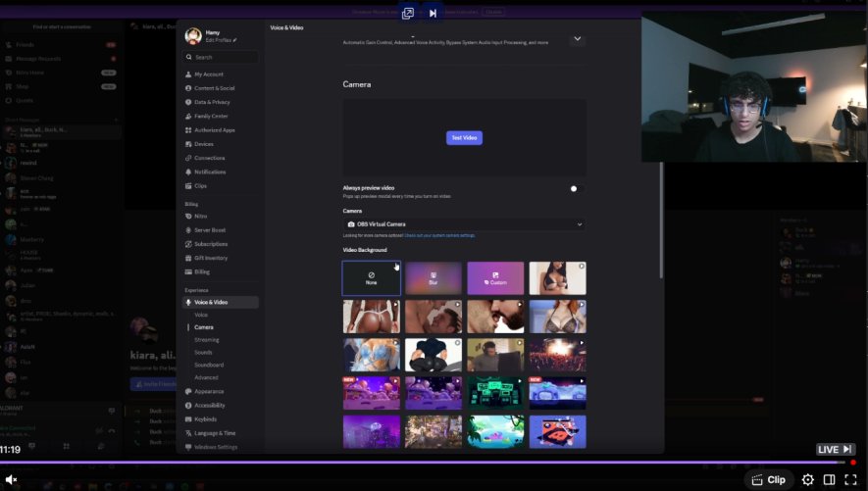
Task: Select Custom video background option
Action: (495, 278)
